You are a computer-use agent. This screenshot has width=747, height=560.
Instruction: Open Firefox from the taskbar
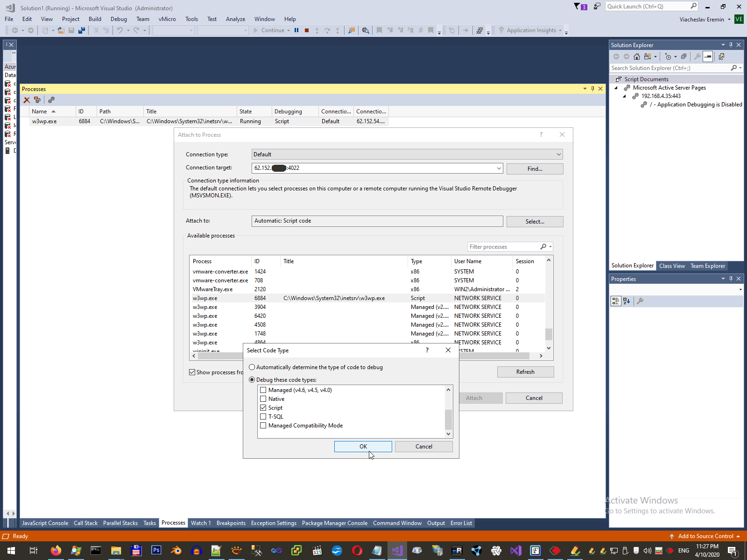pyautogui.click(x=56, y=551)
